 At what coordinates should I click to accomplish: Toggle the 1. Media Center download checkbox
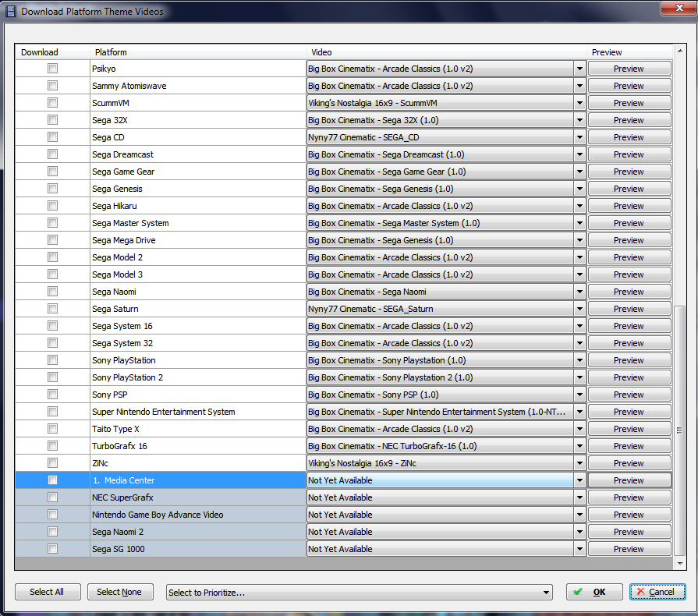point(52,480)
